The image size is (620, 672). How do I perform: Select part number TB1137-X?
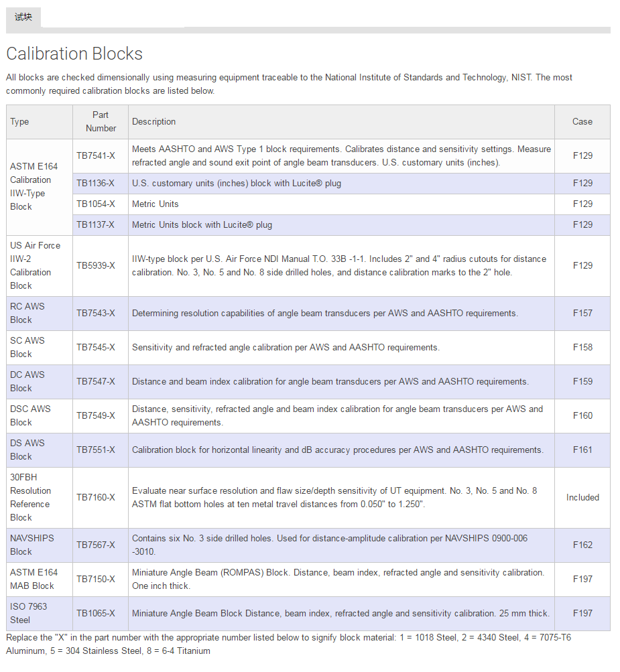[x=96, y=225]
